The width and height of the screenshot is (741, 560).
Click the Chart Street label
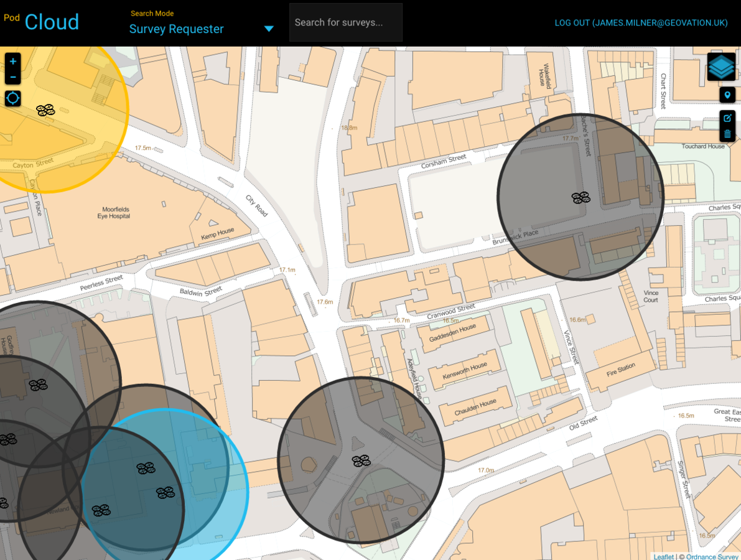coord(663,91)
